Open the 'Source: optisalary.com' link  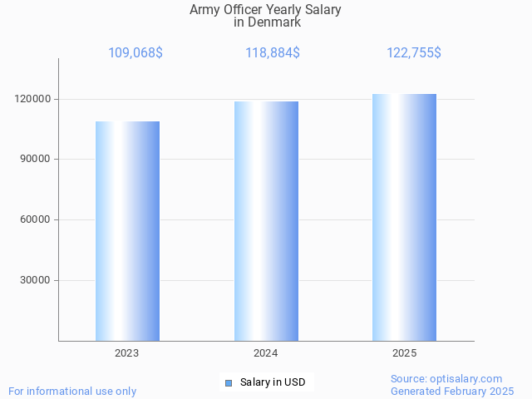pos(446,379)
